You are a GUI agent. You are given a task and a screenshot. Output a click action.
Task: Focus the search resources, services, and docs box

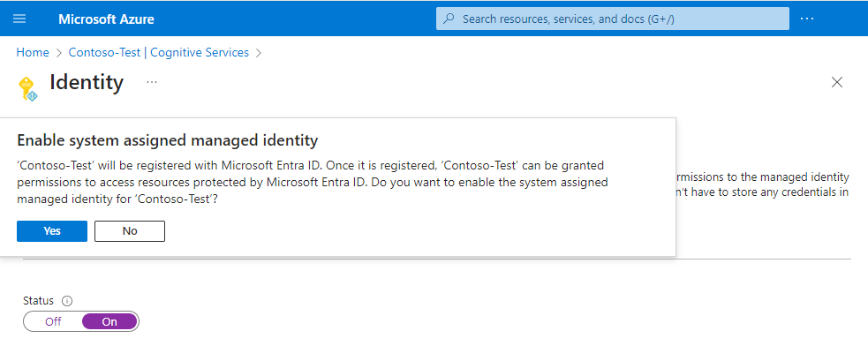pos(612,19)
